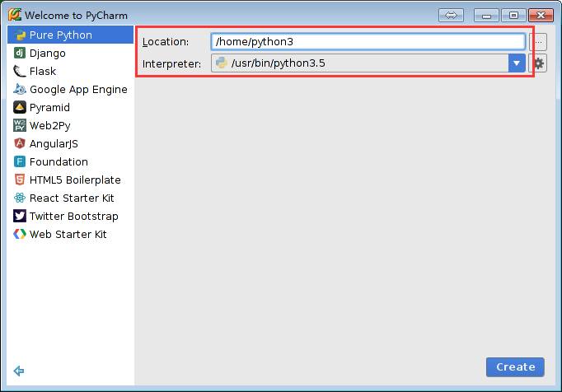Select React Starter Kit from the list

(x=70, y=198)
